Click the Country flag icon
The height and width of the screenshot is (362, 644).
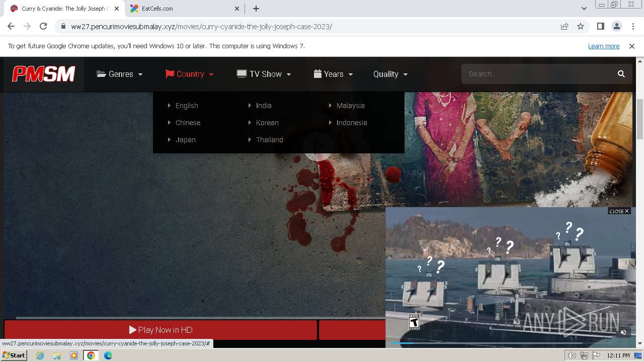(x=170, y=74)
